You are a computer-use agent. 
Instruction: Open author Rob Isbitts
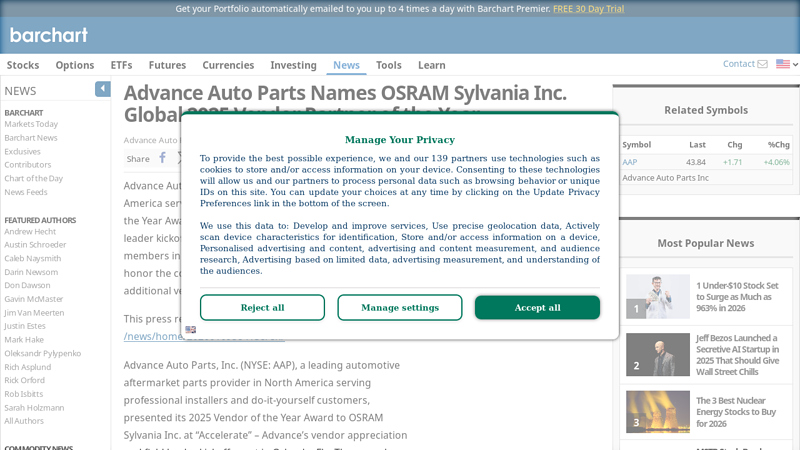[24, 394]
